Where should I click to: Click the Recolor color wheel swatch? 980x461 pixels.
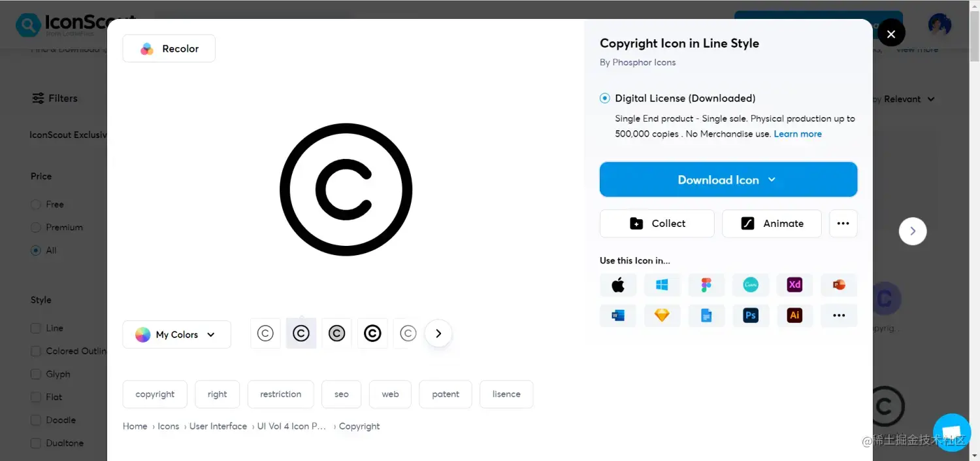(x=146, y=48)
